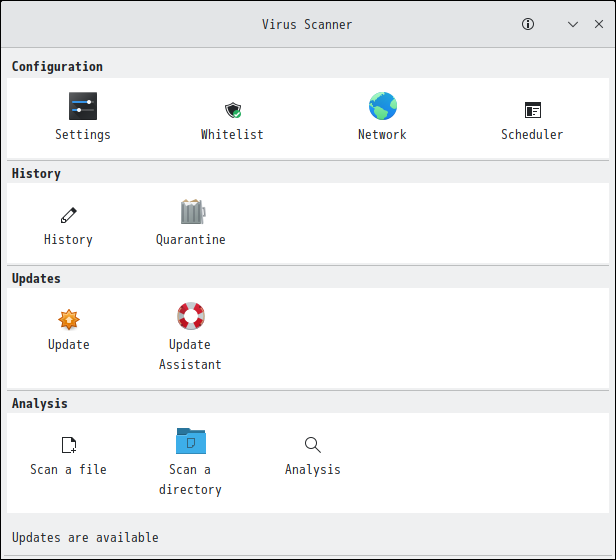Open the History pencil icon
Image resolution: width=616 pixels, height=560 pixels.
[69, 215]
